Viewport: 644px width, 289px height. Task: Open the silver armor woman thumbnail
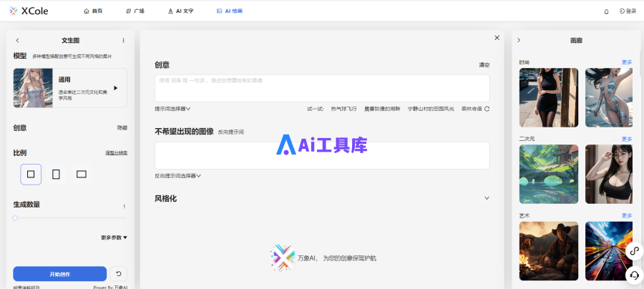(x=609, y=98)
